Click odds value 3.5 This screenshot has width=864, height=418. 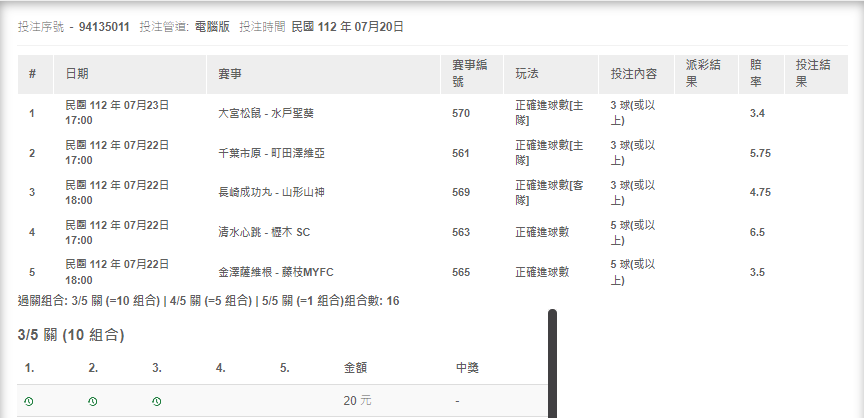pyautogui.click(x=757, y=272)
